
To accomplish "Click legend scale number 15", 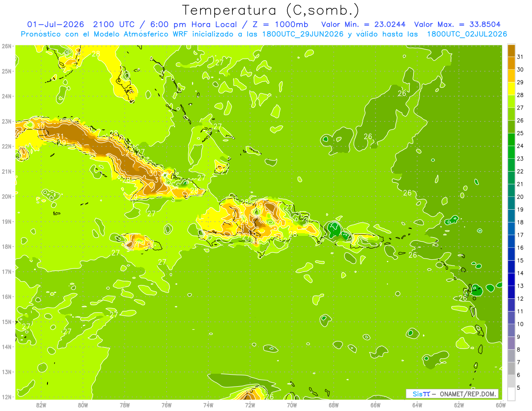I will (520, 260).
